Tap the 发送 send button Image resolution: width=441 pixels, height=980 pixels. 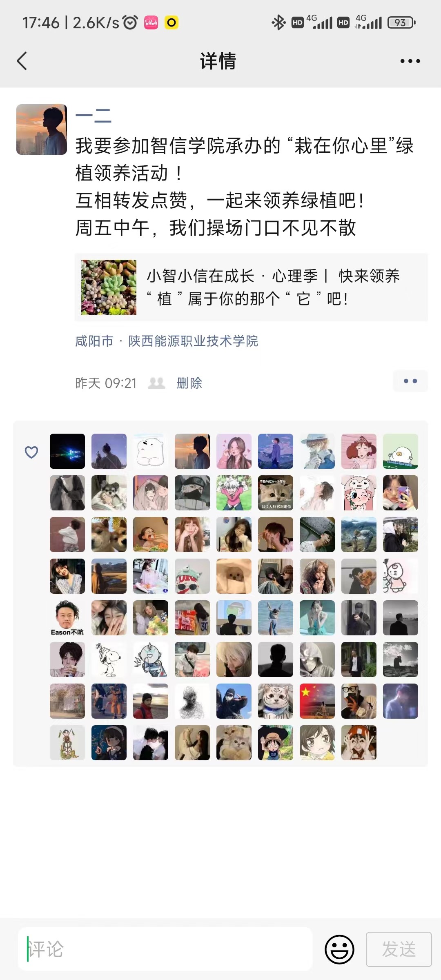click(399, 949)
